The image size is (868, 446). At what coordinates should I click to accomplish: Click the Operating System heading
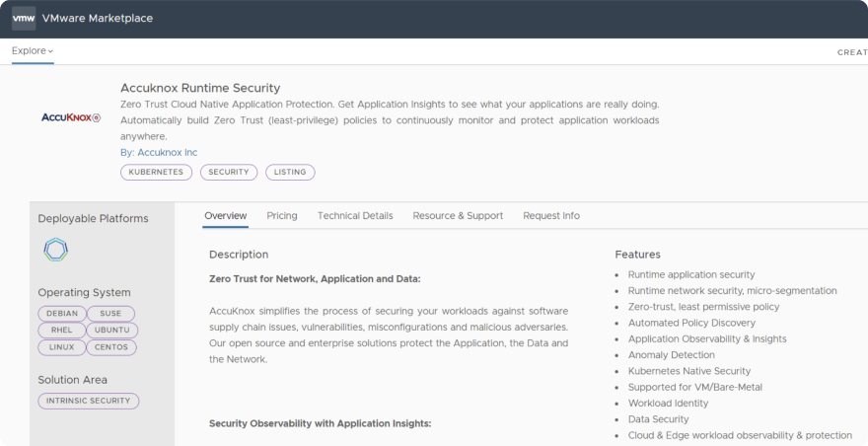coord(84,292)
